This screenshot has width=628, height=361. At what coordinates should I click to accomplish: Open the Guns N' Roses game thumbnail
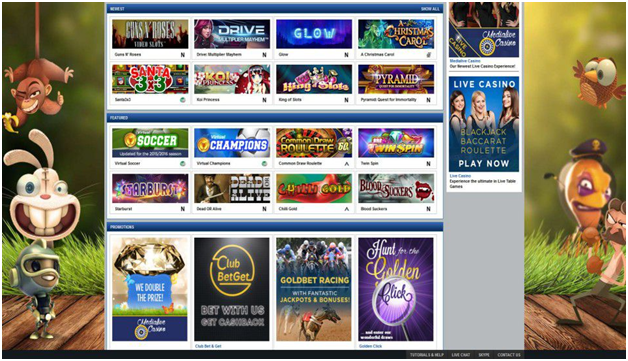click(150, 34)
